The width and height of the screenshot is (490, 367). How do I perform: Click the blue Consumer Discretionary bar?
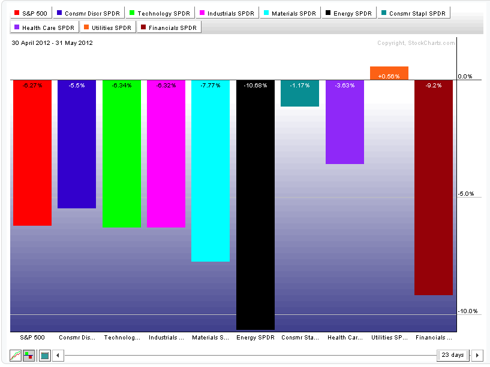pos(77,144)
